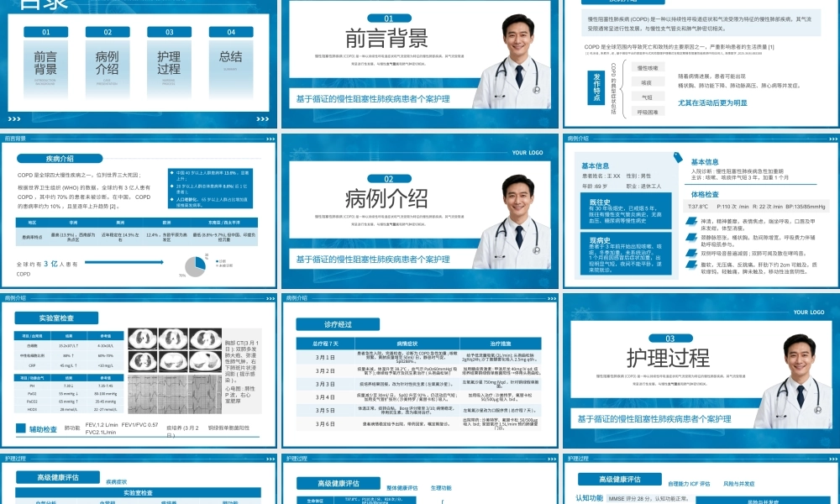840x504 pixels.
Task: Select the large 护理过程 title heading
Action: tap(668, 359)
